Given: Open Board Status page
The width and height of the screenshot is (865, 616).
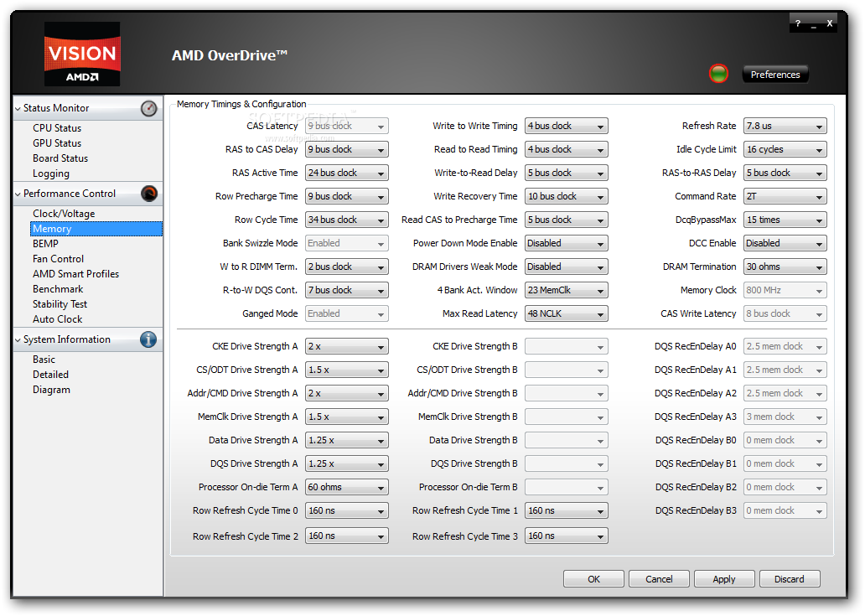Looking at the screenshot, I should coord(60,158).
